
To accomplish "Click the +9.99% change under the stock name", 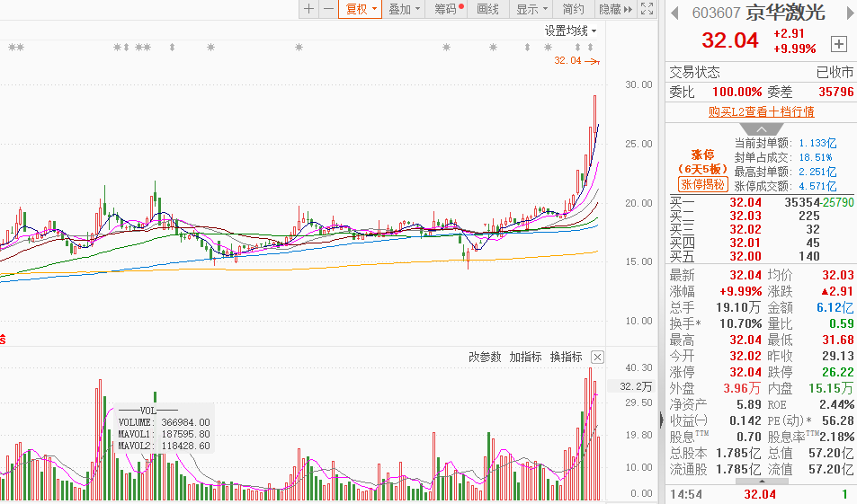I will [x=794, y=49].
